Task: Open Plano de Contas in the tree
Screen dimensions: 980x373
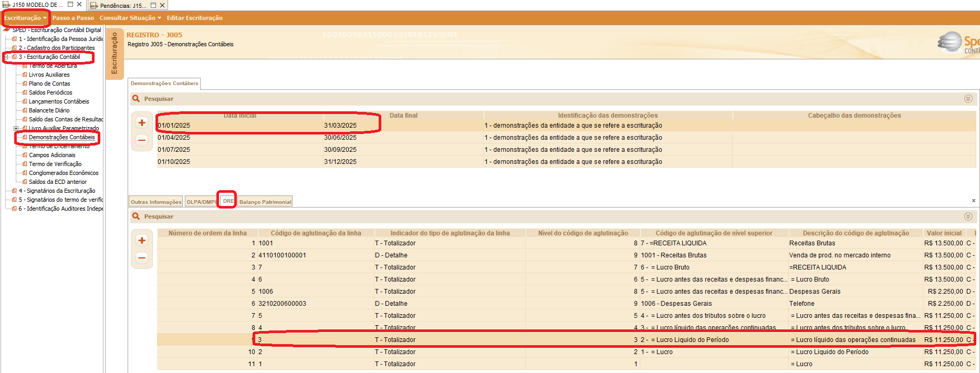Action: [49, 84]
